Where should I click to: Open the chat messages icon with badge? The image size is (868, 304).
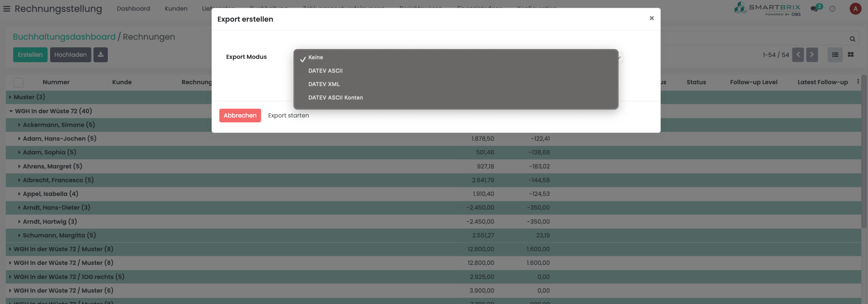[816, 8]
